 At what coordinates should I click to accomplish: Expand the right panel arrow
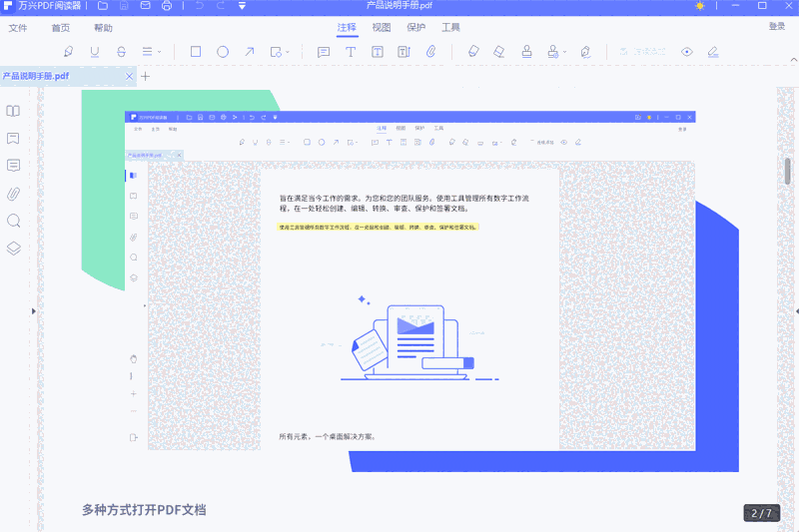tap(796, 311)
